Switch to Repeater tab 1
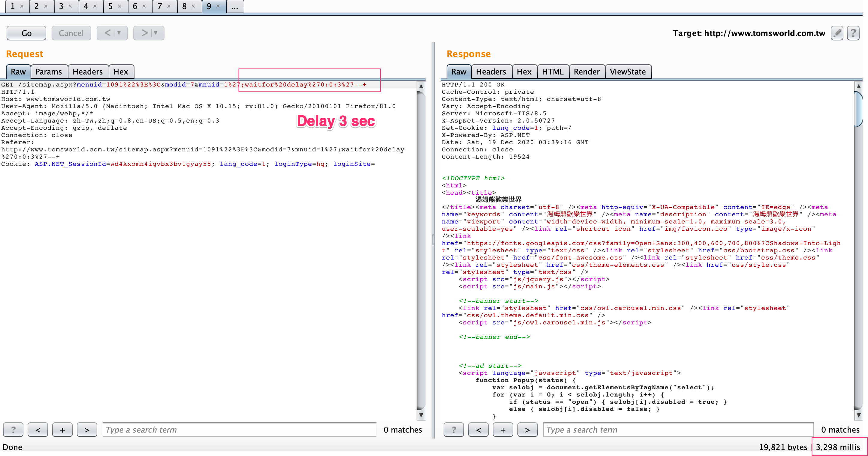This screenshot has height=456, width=868. coord(13,6)
